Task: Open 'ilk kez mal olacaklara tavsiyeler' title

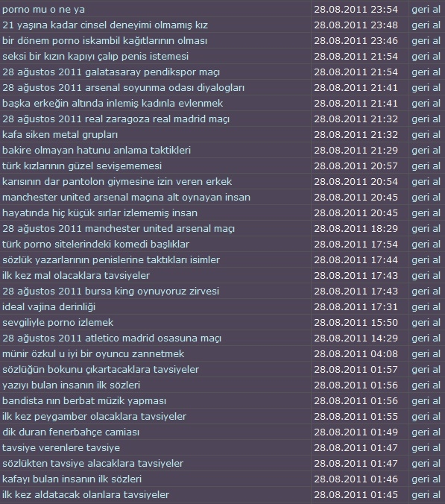Action: coord(76,275)
